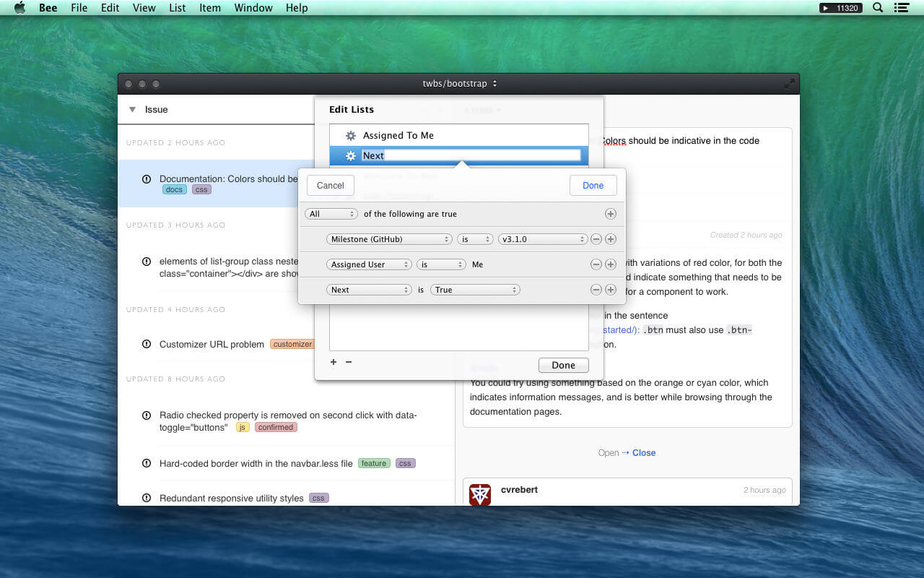Open the Bee application menu

pos(48,8)
